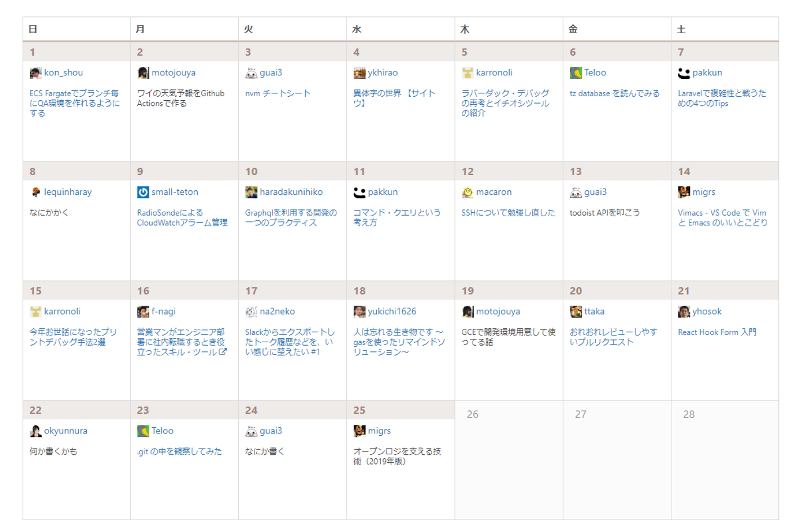Click karronoli's avatar on day 5
This screenshot has height=532, width=811.
pos(467,73)
